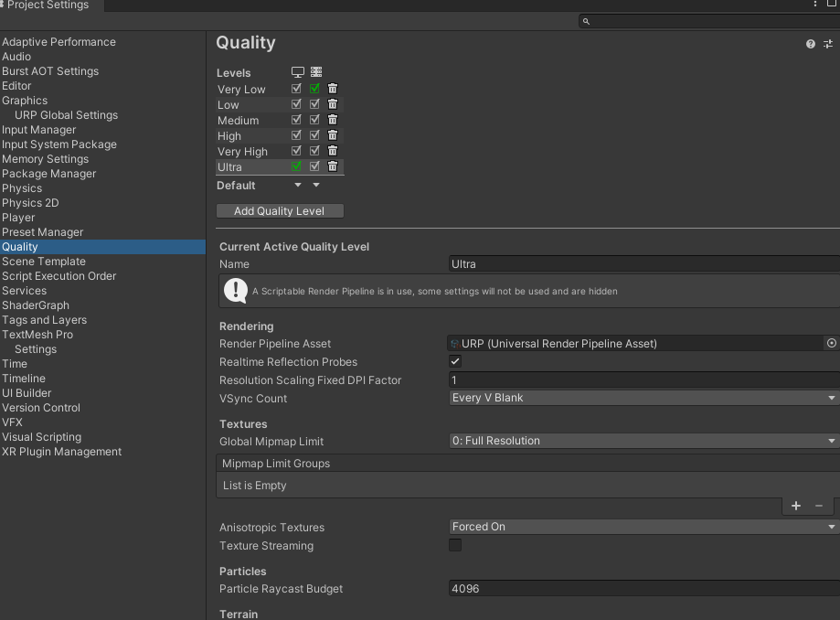Click the plus button under Mipmap Limit Groups
This screenshot has height=620, width=840.
(795, 505)
